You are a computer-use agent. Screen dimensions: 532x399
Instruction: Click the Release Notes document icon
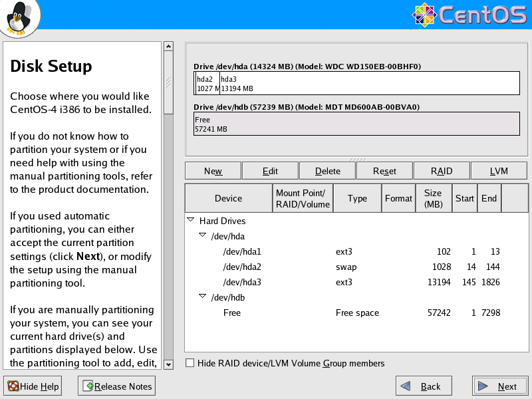point(86,386)
